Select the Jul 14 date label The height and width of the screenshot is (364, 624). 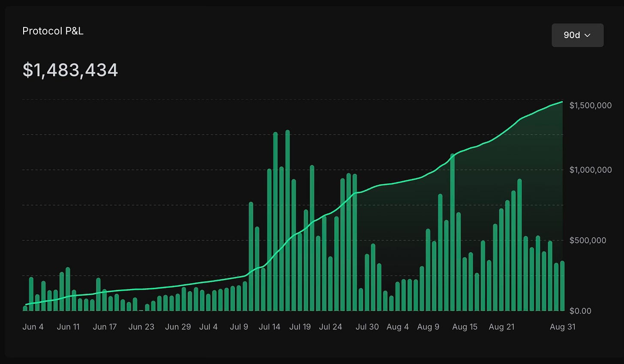coord(270,327)
